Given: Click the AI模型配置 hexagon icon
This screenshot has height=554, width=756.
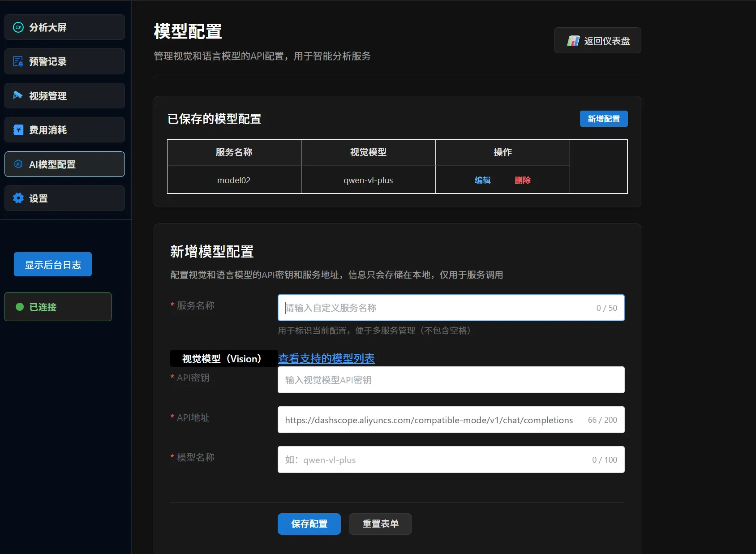Looking at the screenshot, I should (x=18, y=164).
